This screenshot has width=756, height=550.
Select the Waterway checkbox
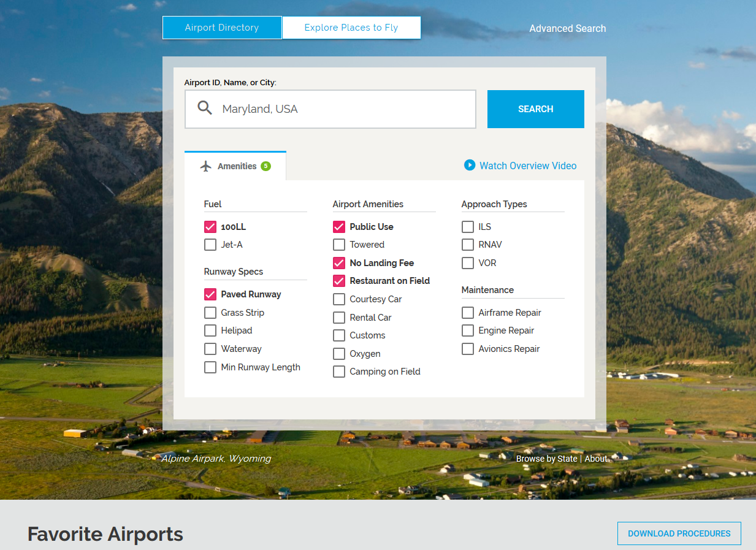210,349
